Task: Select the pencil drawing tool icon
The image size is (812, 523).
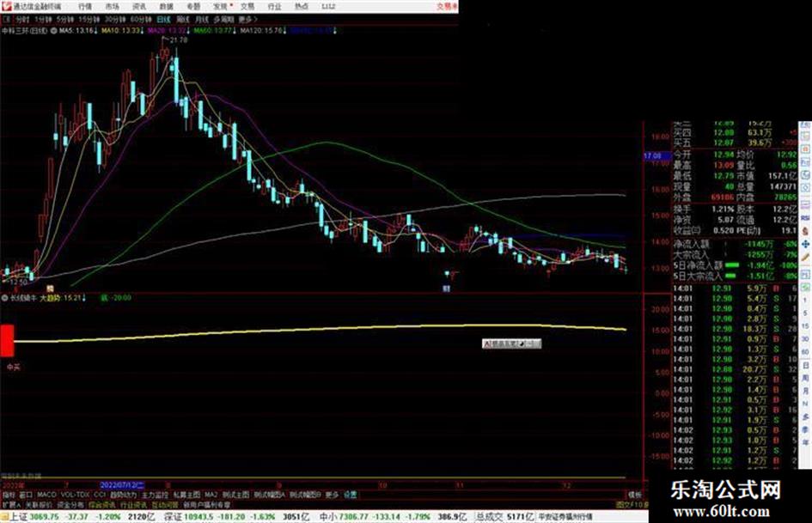Action: point(805,257)
